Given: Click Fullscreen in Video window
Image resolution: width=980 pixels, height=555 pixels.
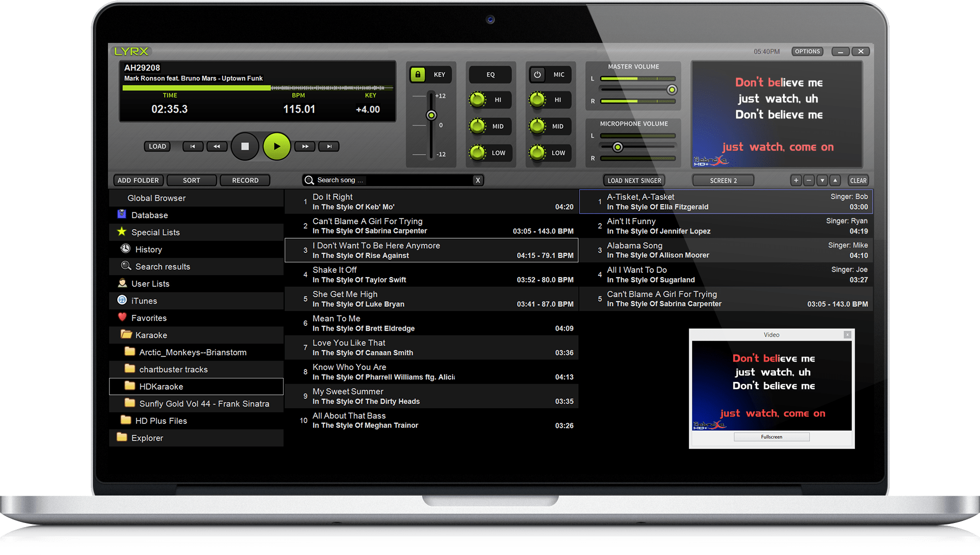Looking at the screenshot, I should pos(771,437).
